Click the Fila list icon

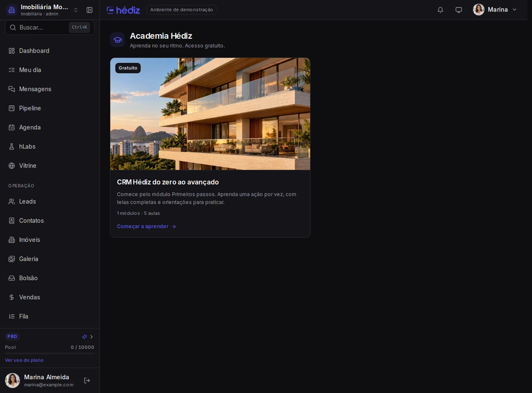pos(12,316)
